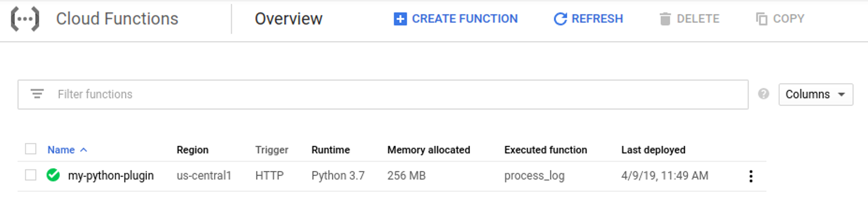Click the Cloud Functions logo icon

tap(25, 19)
